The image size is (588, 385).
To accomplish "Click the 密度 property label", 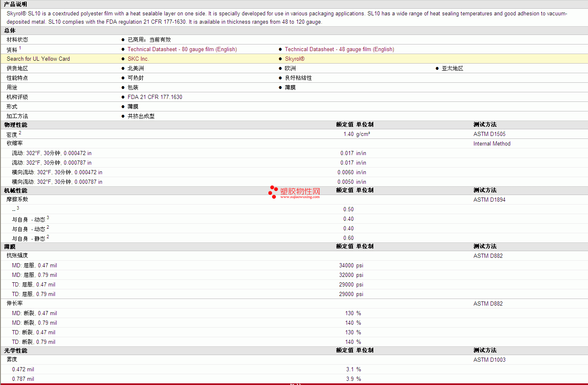I will pyautogui.click(x=12, y=134).
